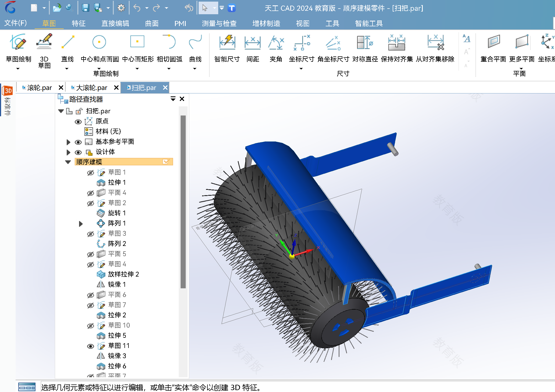The height and width of the screenshot is (392, 555).
Task: Show hidden 草图 10 via eye icon
Action: pos(91,326)
